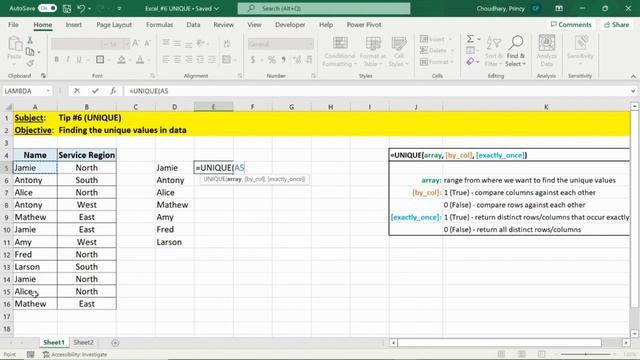Switch to the Data tab
640x360 pixels.
[x=193, y=24]
